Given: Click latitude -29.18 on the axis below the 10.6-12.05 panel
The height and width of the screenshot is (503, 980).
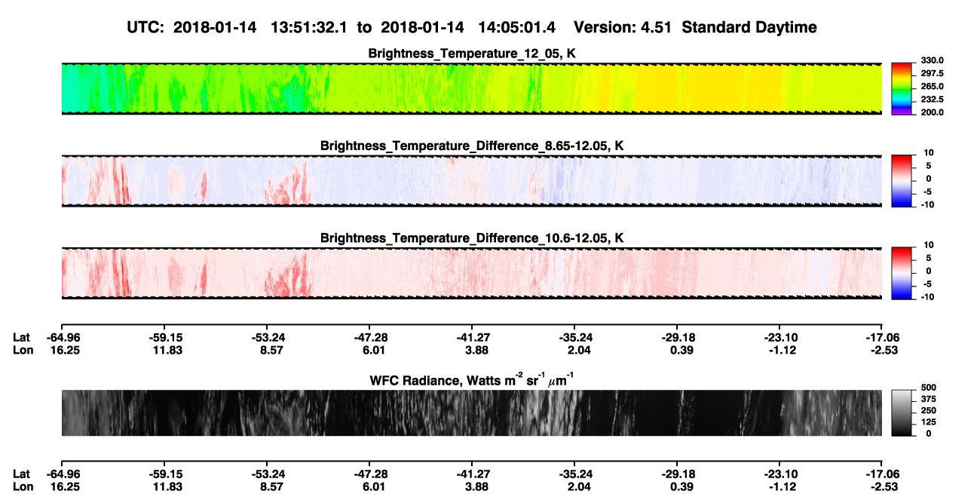Looking at the screenshot, I should 677,337.
